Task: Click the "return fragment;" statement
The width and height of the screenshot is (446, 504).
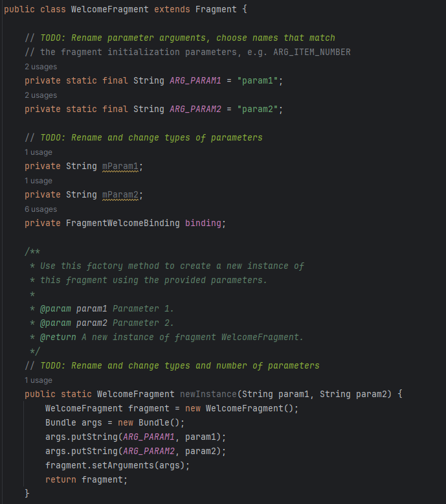Action: 86,479
